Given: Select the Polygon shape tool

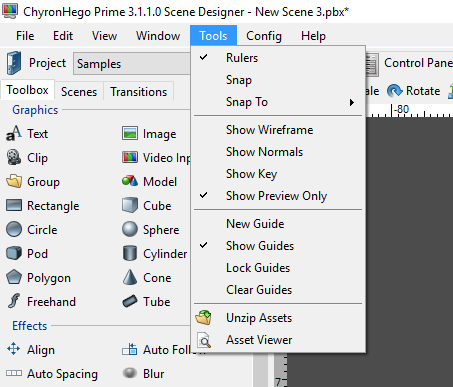Looking at the screenshot, I should click(x=39, y=278).
